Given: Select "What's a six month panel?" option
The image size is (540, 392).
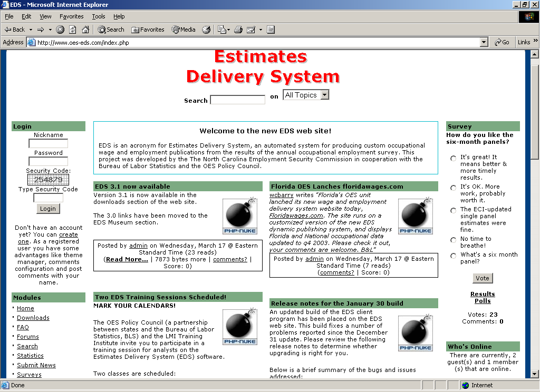Looking at the screenshot, I should click(x=454, y=256).
